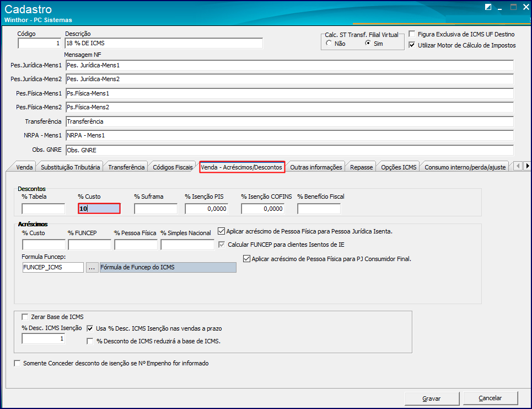Click the Cancelar button
This screenshot has width=532, height=409.
(x=490, y=398)
